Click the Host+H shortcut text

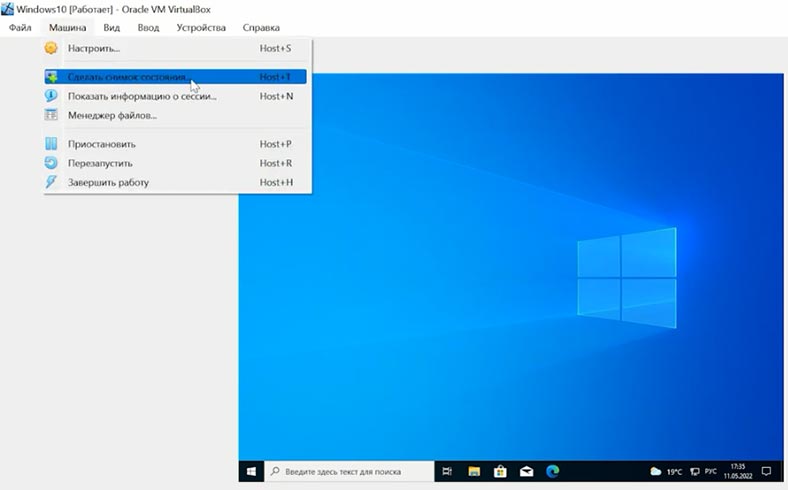tap(276, 182)
